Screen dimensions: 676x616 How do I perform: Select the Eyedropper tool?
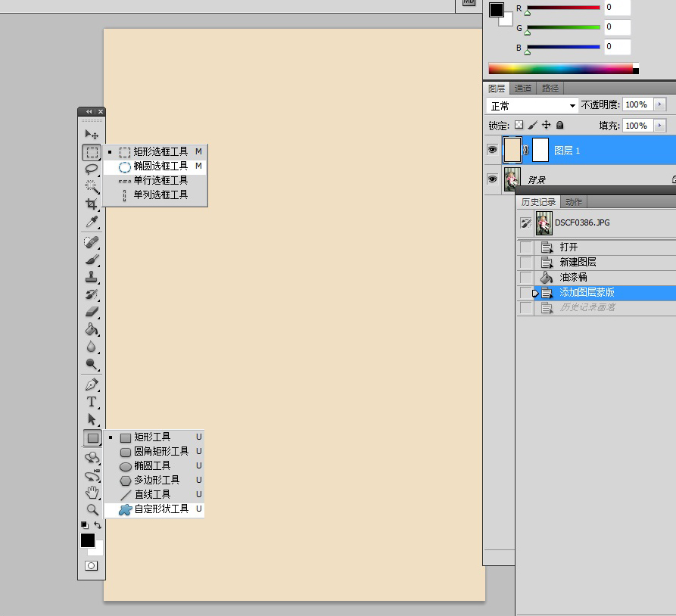pyautogui.click(x=92, y=222)
